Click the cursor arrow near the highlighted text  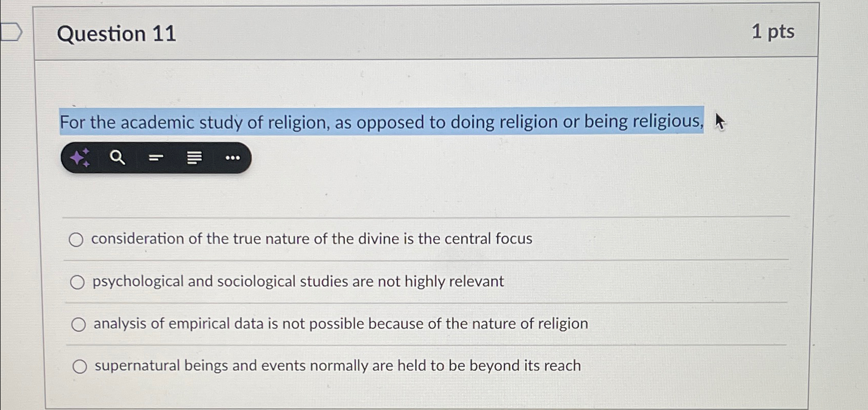720,123
